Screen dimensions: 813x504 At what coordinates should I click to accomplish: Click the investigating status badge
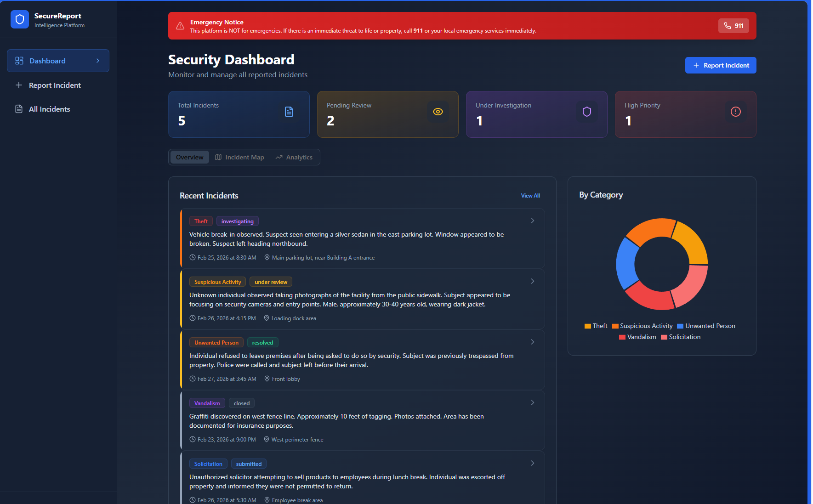tap(238, 221)
